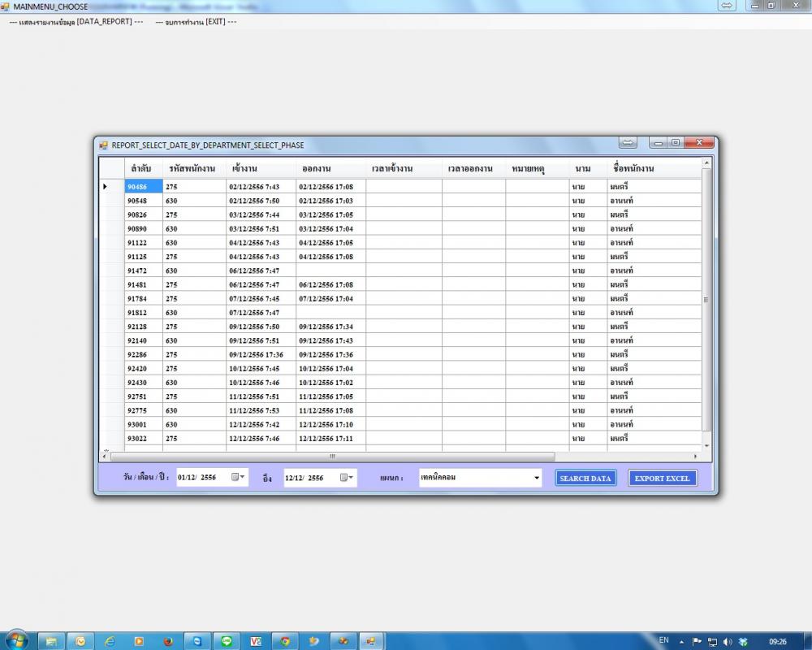812x650 pixels.
Task: Click the double-arrow button in report window title bar
Action: (628, 142)
